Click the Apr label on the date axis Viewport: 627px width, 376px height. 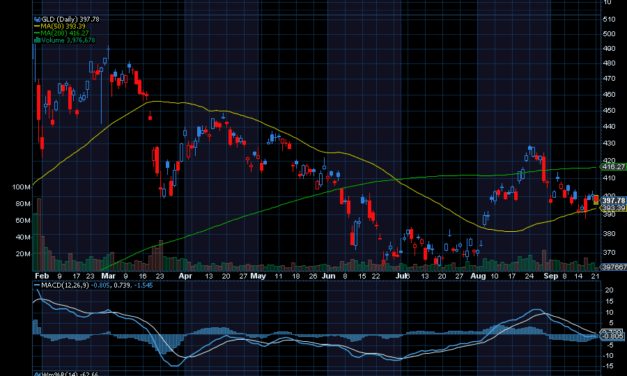185,276
